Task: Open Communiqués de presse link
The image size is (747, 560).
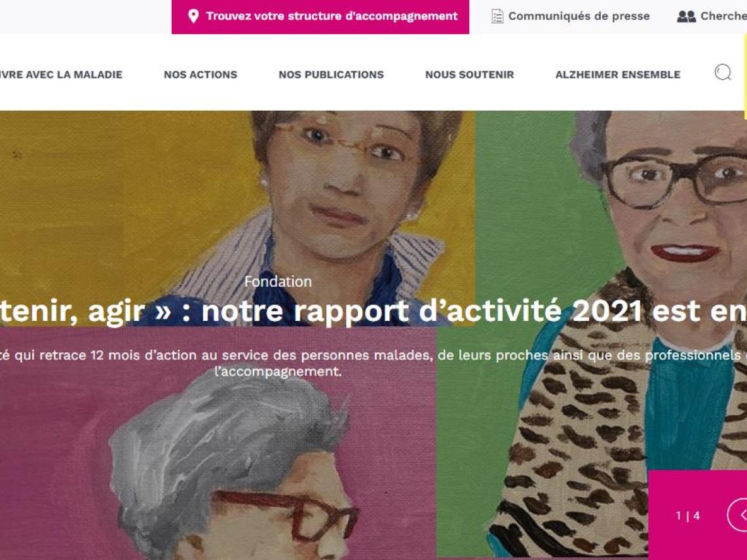Action: [579, 16]
